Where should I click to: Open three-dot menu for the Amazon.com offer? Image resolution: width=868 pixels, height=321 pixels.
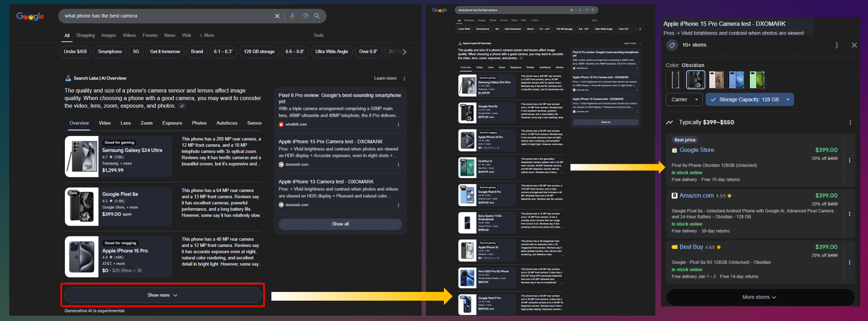[850, 214]
